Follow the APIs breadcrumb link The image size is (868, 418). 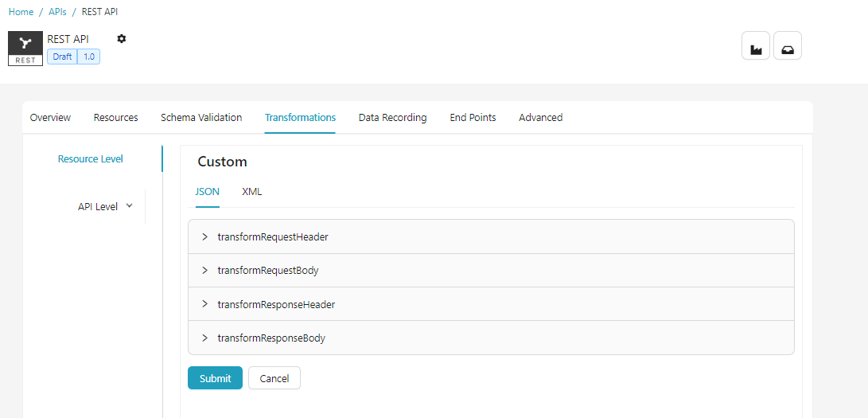coord(57,12)
